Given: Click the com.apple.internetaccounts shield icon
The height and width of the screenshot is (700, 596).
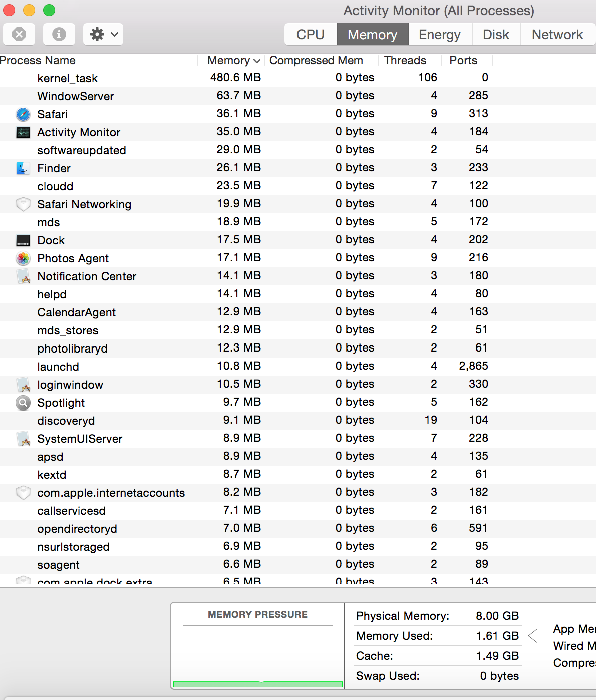Looking at the screenshot, I should tap(23, 493).
